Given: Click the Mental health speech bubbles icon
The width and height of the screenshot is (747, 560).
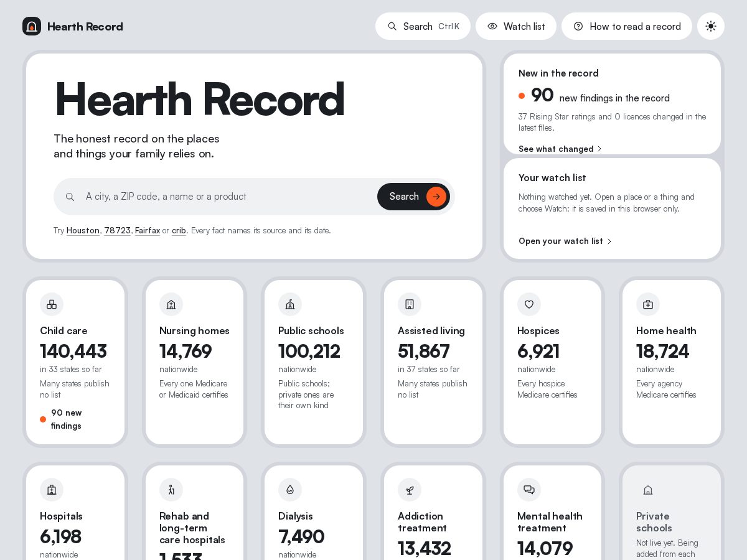Looking at the screenshot, I should 529,490.
